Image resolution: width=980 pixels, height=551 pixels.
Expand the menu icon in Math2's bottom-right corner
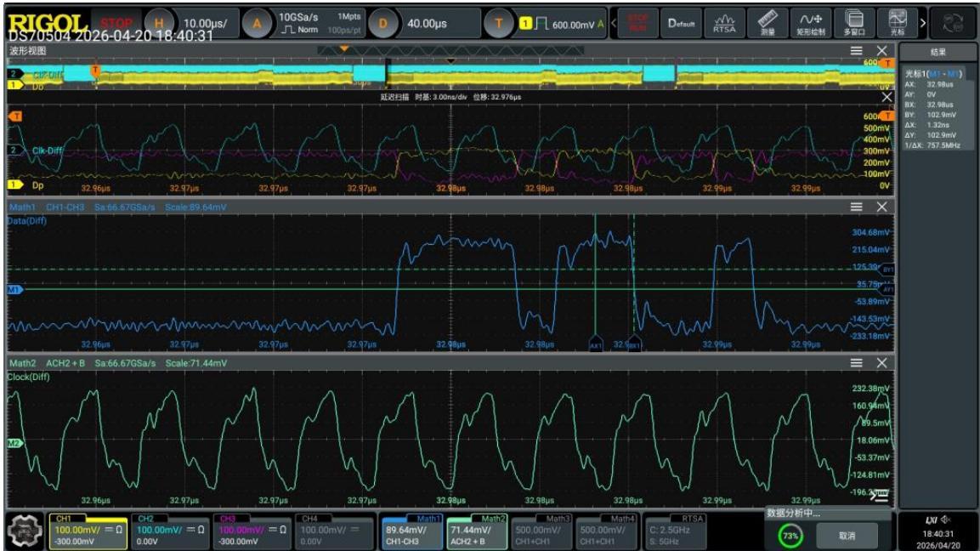(879, 496)
